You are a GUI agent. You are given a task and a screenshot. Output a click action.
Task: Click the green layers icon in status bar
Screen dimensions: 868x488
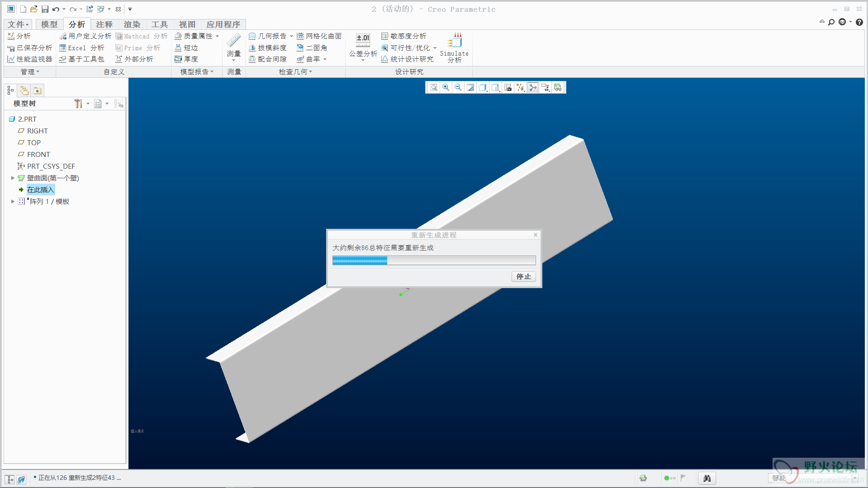643,478
